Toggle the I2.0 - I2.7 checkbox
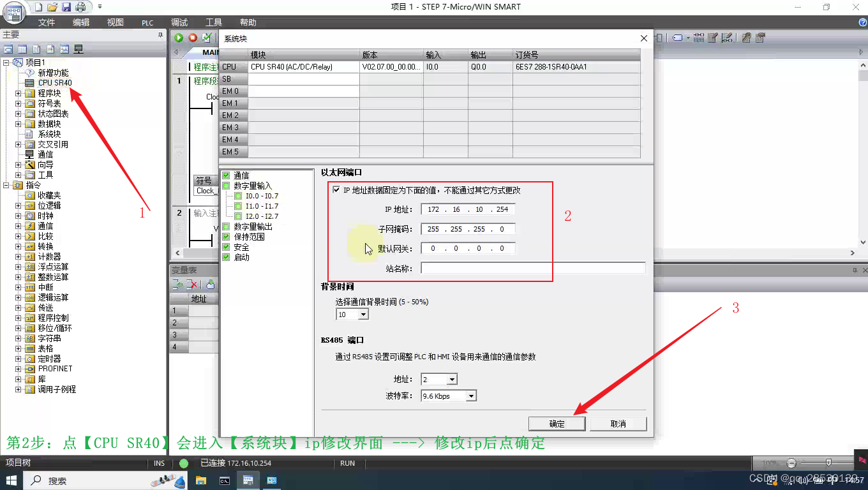 238,216
